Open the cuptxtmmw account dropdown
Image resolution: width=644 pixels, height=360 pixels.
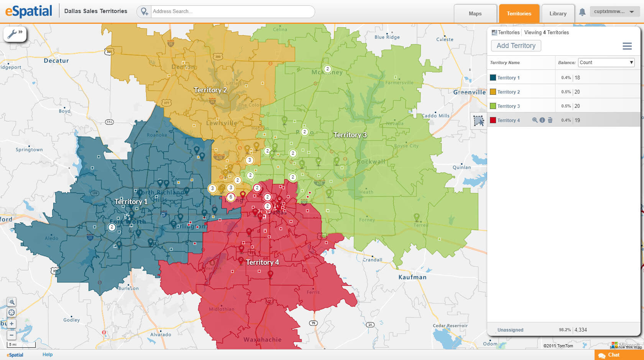614,12
